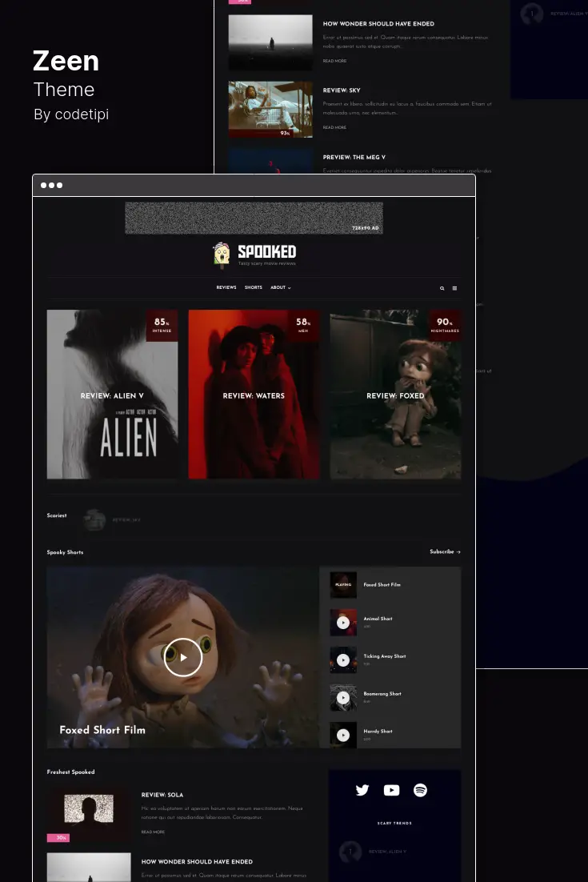
Task: Open the Review: Waters card
Action: [254, 395]
